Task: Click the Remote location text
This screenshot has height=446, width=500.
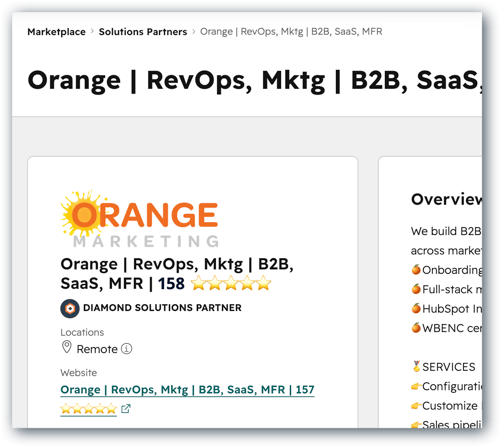Action: click(97, 349)
